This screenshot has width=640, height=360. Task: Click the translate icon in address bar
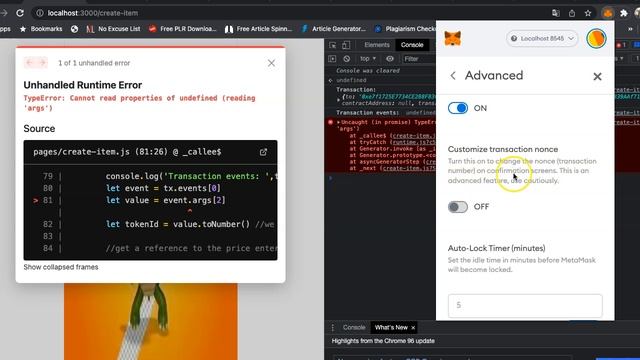coord(556,13)
